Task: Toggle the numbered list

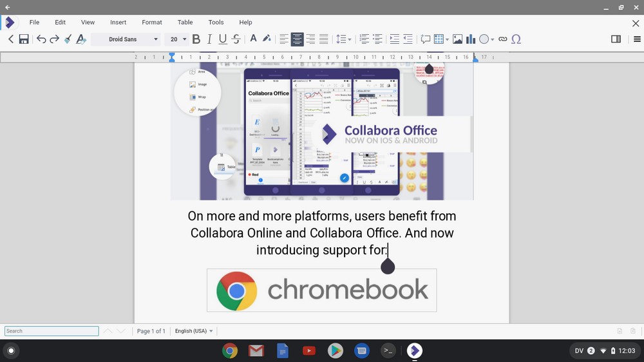Action: [x=364, y=39]
